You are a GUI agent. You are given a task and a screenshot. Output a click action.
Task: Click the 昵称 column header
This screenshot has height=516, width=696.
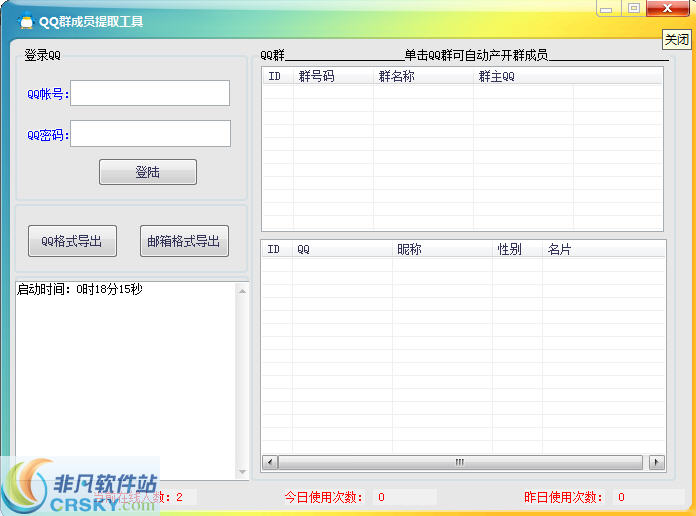[442, 250]
